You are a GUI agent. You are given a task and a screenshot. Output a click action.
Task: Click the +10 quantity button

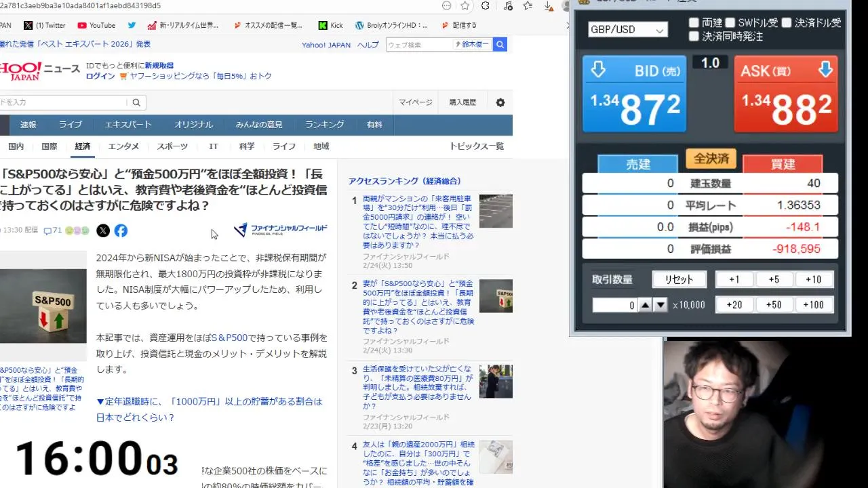pos(813,279)
